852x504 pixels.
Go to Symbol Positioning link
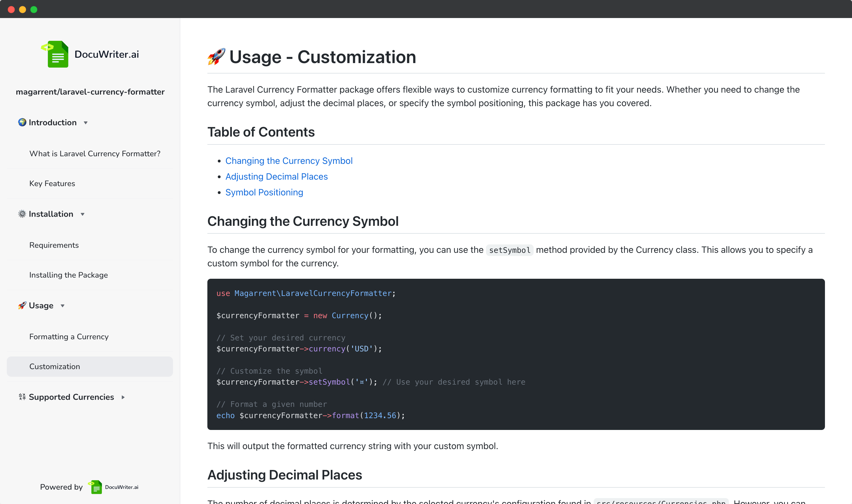click(264, 192)
